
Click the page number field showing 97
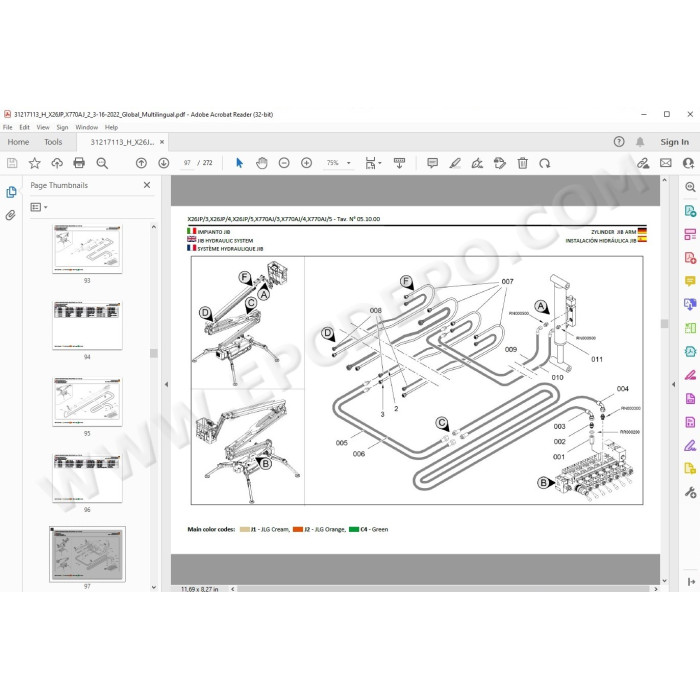point(187,163)
